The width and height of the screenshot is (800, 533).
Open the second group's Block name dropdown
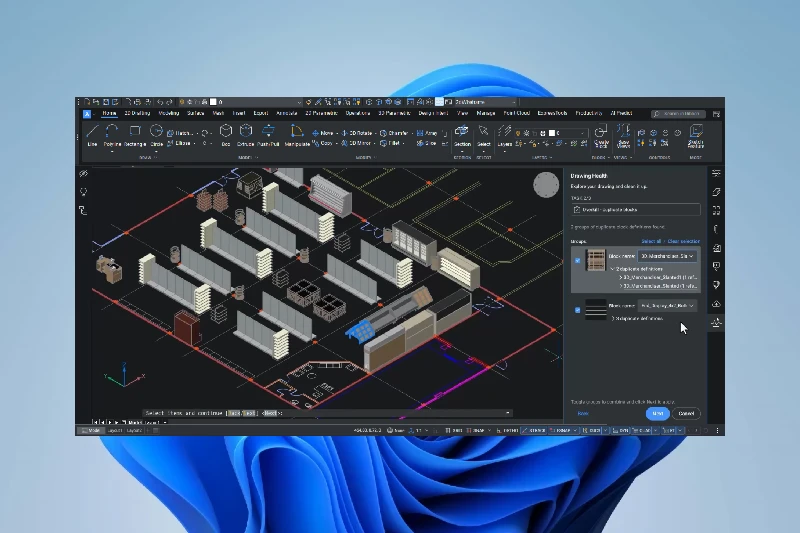tap(668, 305)
